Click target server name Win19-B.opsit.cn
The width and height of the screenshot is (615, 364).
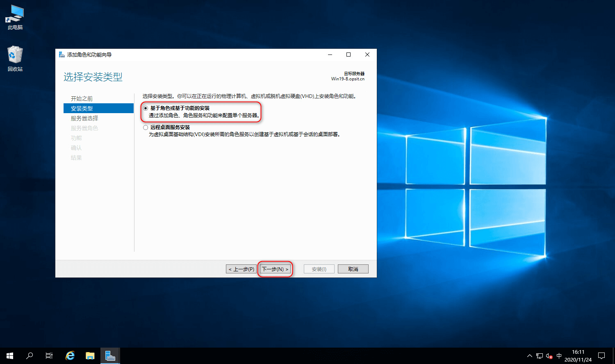pyautogui.click(x=348, y=79)
